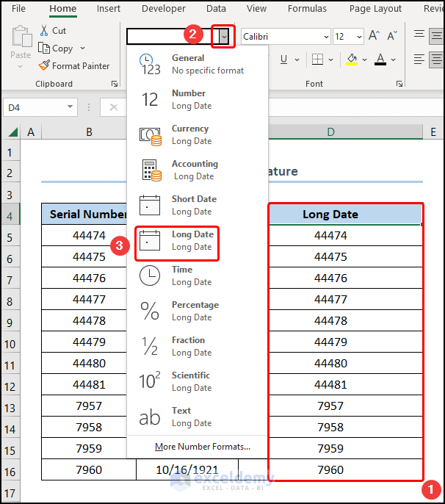This screenshot has height=504, width=445.
Task: Switch to the Insert tab
Action: [109, 9]
